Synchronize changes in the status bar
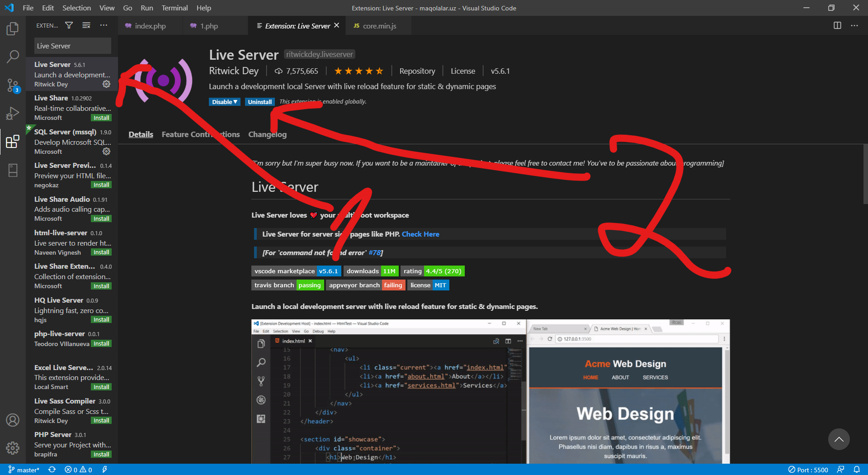 (x=52, y=470)
